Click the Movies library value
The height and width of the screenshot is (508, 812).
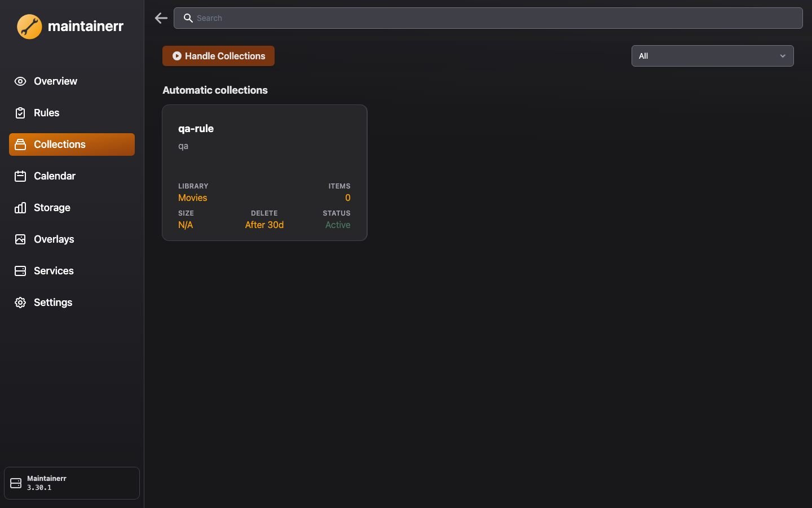click(193, 198)
